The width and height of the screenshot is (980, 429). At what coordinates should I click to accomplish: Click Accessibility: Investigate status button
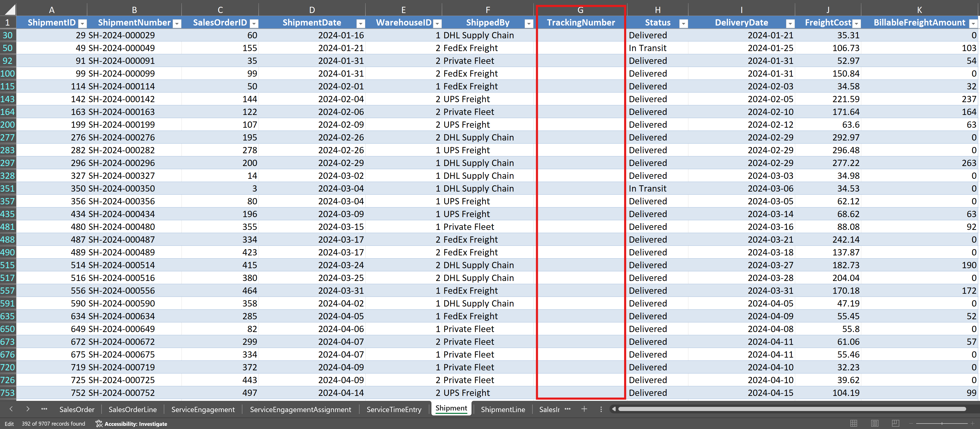[x=131, y=424]
